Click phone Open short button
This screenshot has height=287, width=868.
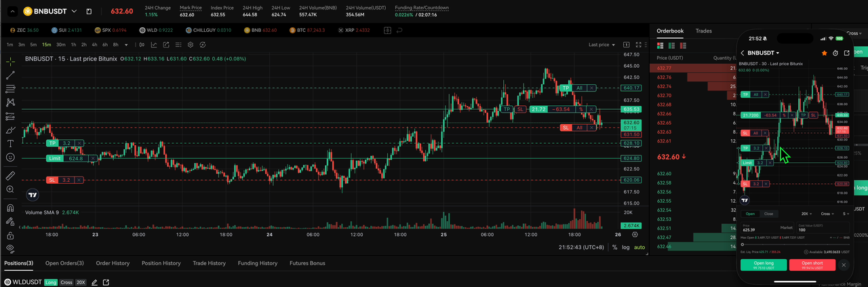click(812, 265)
